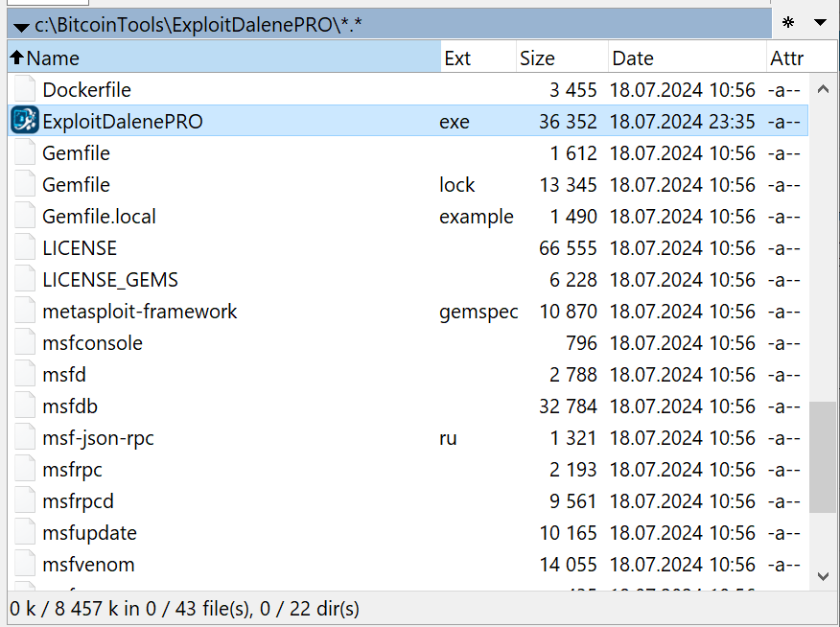Select the Gemfile lock file name
840x627 pixels.
[76, 185]
